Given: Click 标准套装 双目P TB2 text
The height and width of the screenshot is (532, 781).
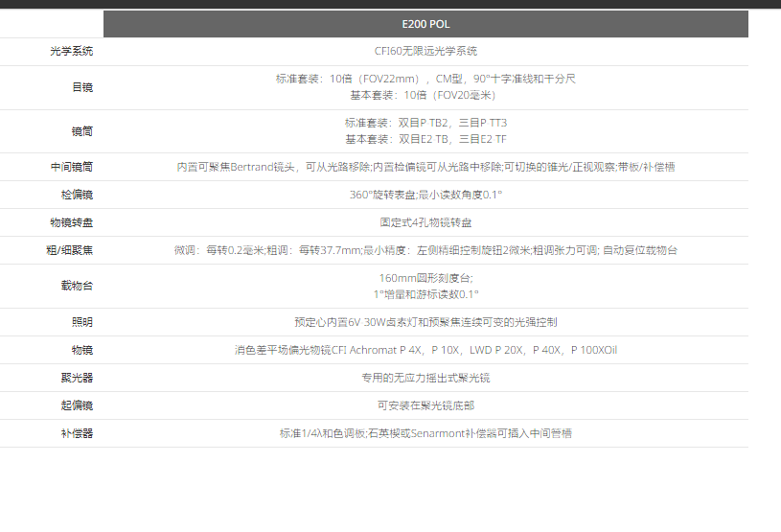Looking at the screenshot, I should click(425, 123).
